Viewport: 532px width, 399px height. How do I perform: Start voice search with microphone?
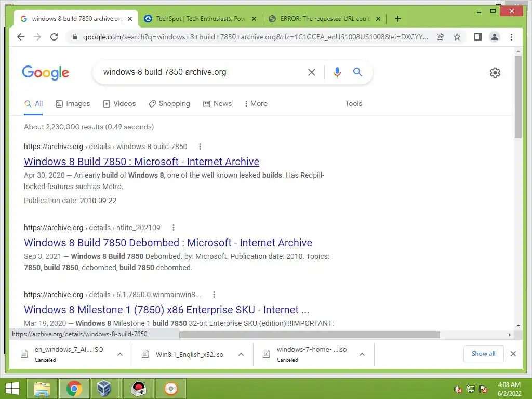(x=337, y=72)
